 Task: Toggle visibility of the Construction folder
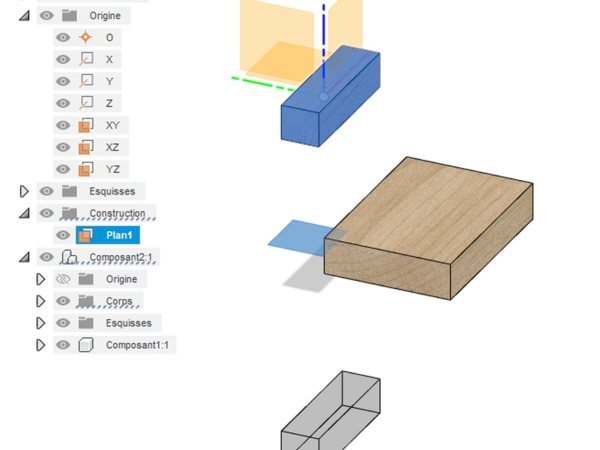tap(46, 213)
